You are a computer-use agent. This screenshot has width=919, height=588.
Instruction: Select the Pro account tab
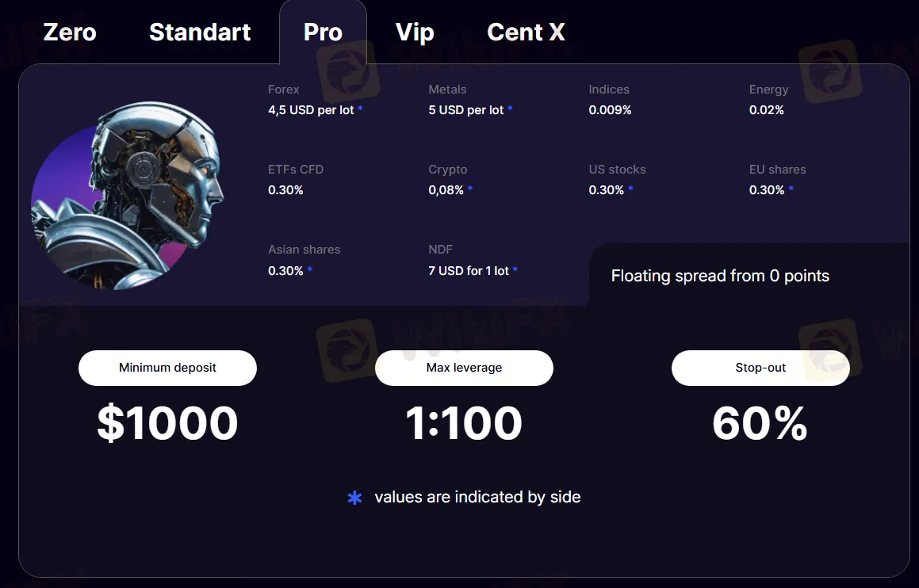(323, 32)
